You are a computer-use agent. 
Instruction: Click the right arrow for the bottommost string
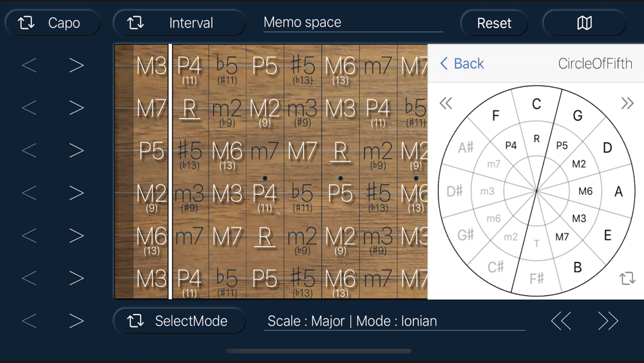[x=77, y=279]
